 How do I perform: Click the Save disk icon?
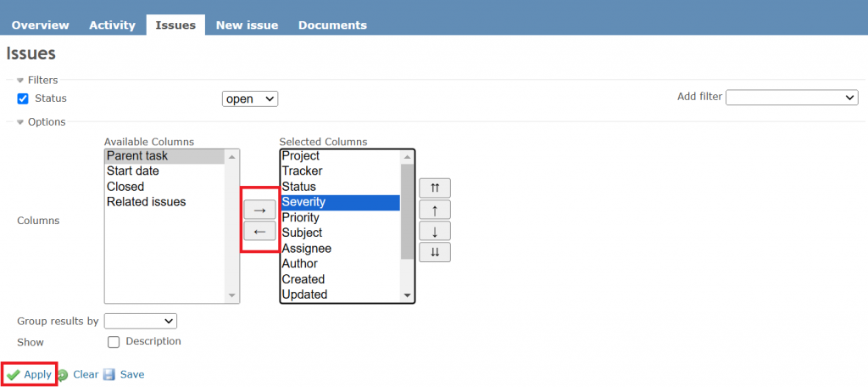coord(109,375)
